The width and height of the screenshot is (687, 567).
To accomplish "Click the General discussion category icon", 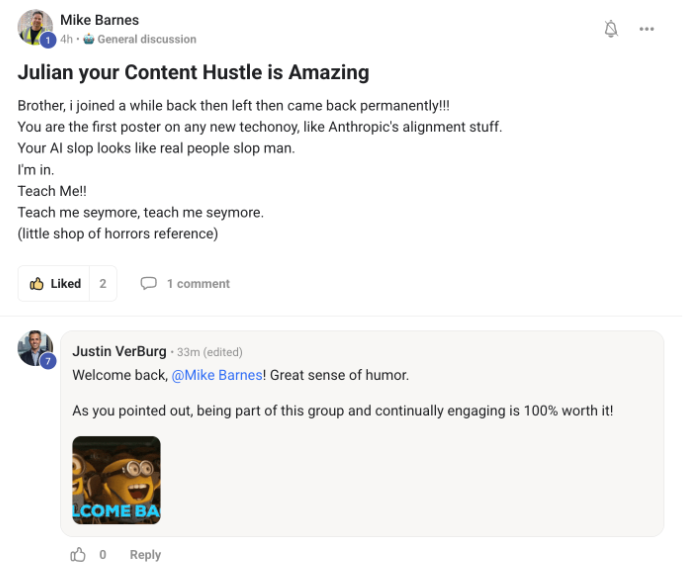I will click(89, 39).
